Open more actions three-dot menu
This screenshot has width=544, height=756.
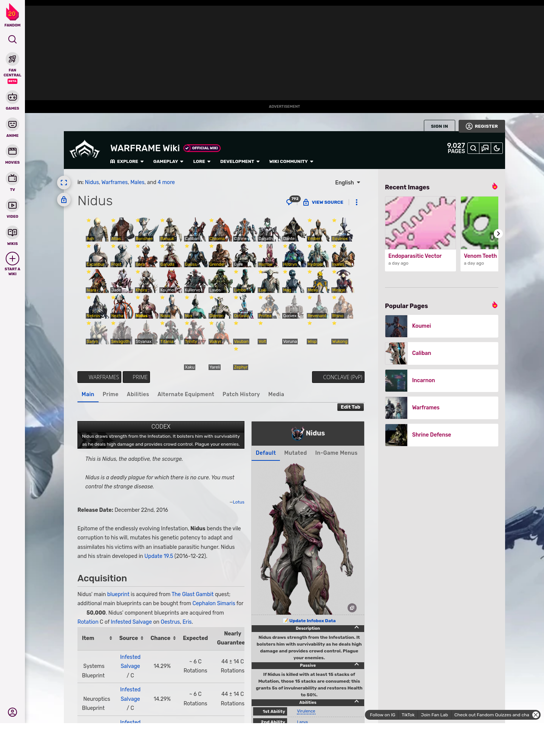(357, 202)
